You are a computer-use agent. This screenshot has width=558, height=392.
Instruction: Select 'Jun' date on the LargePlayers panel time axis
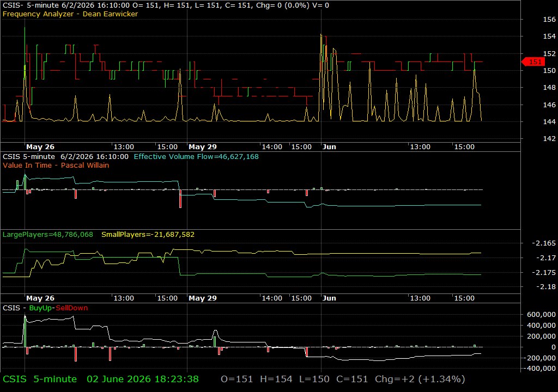click(329, 298)
